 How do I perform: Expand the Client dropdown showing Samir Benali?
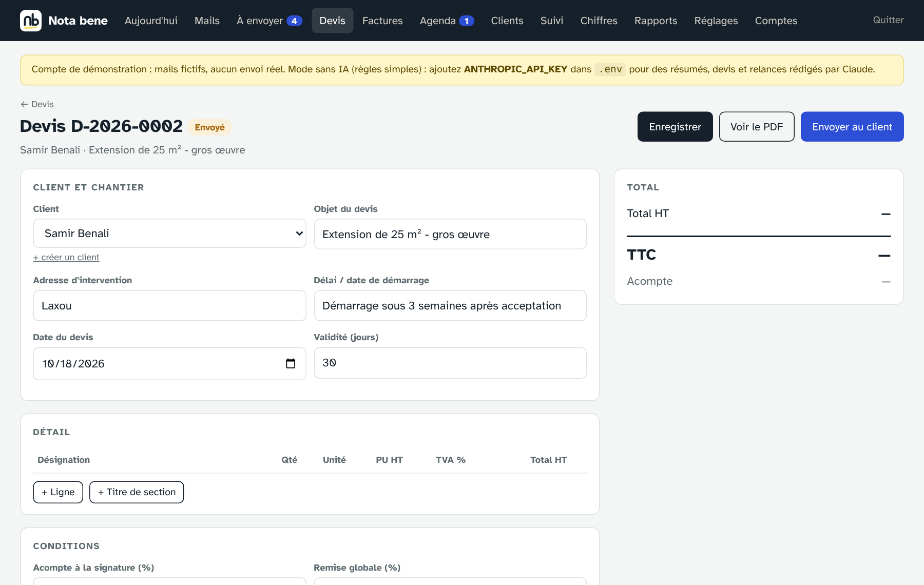[169, 233]
